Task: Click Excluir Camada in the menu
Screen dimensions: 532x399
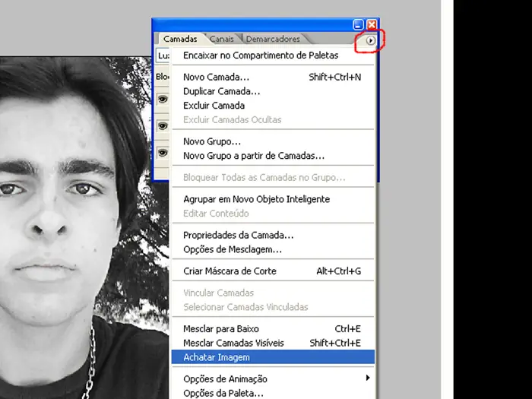Action: coord(214,106)
